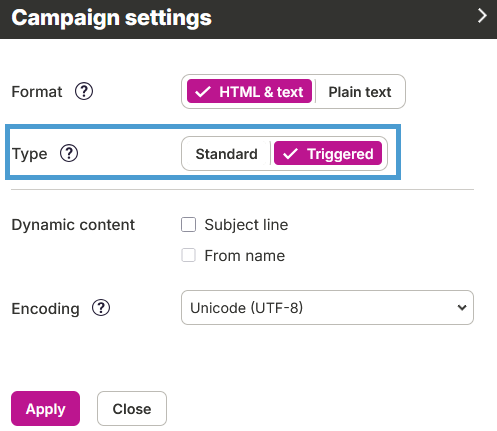Switch format to Plain text

click(x=360, y=92)
